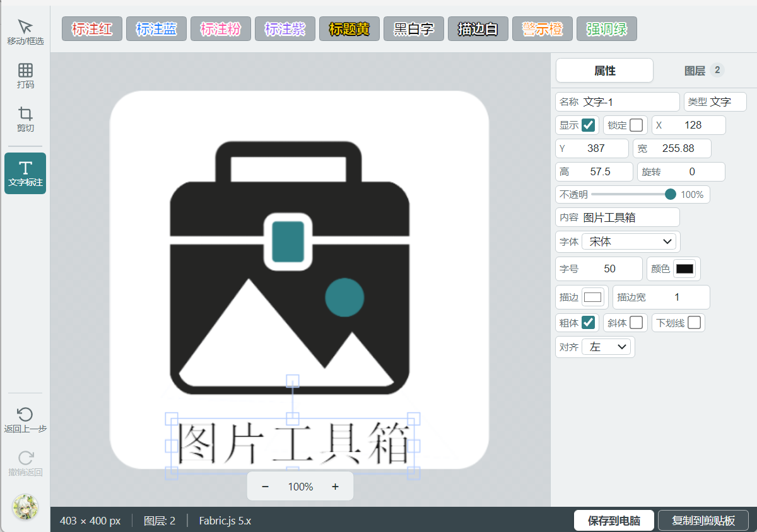Switch to the 属性 tab
Screen dimensions: 757x532
[604, 71]
